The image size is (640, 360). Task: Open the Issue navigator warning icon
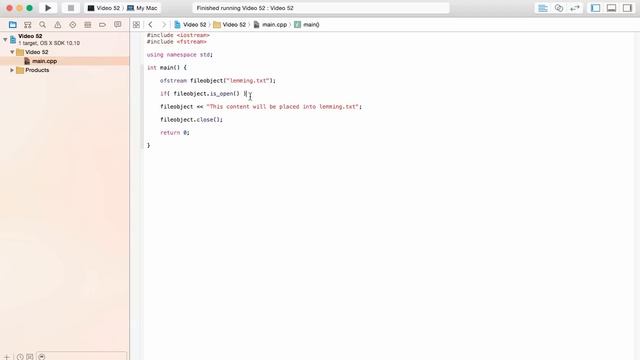pos(58,24)
